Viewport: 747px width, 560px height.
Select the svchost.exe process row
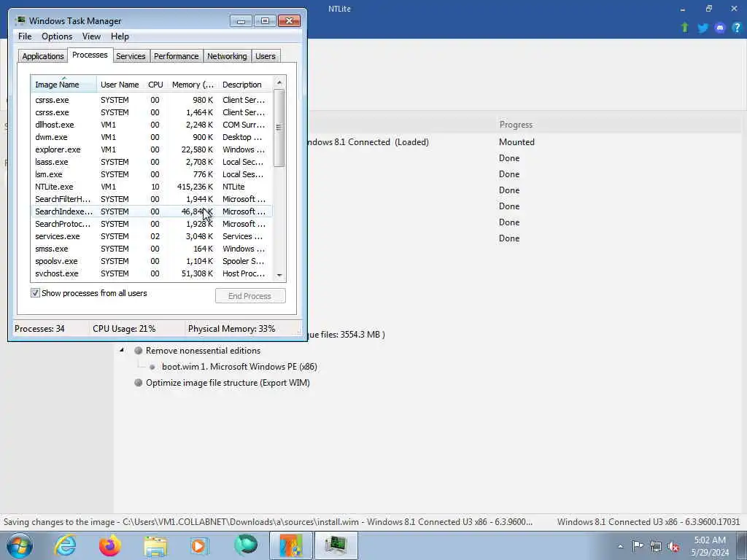coord(152,273)
